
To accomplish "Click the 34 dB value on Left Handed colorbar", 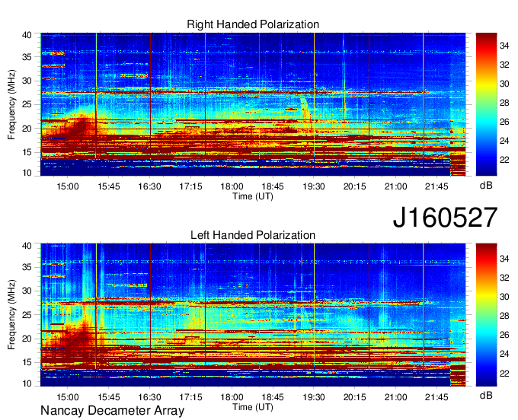I will [x=504, y=259].
